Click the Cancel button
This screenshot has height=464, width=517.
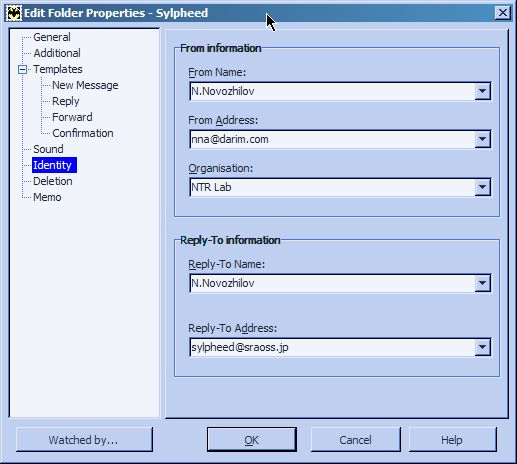coord(355,440)
